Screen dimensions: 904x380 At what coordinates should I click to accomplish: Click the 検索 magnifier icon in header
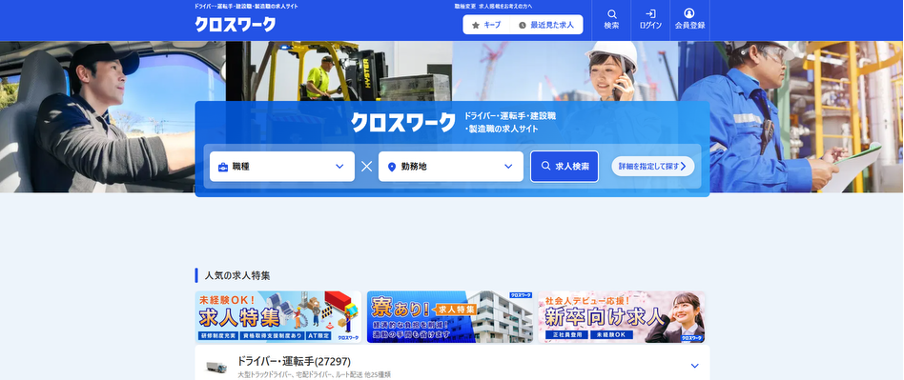[611, 20]
